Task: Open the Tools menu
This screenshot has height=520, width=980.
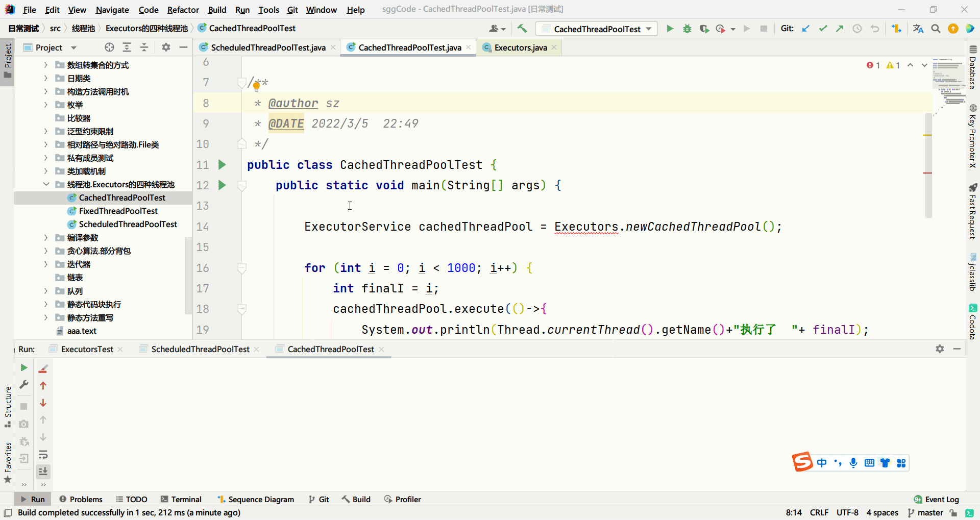Action: coord(268,10)
